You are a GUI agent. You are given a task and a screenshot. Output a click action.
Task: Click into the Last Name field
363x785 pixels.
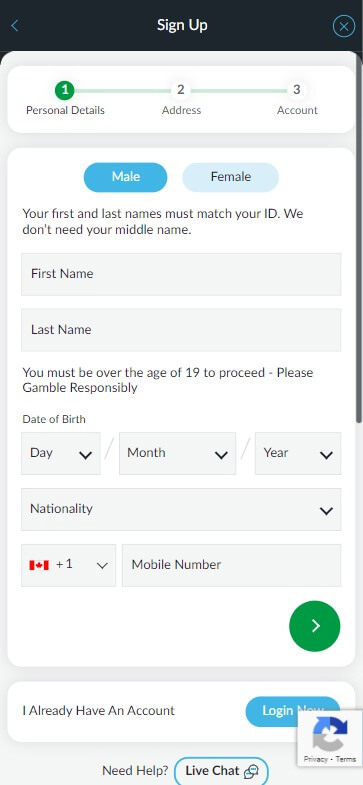181,330
